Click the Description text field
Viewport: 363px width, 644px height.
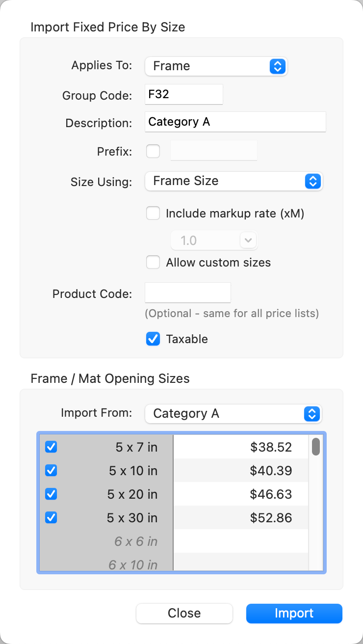pyautogui.click(x=235, y=122)
